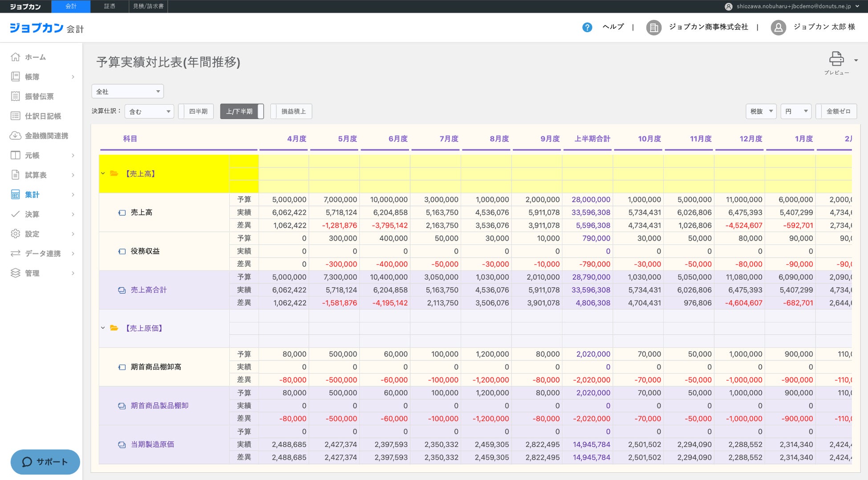This screenshot has width=868, height=480.
Task: Click the サポート chat button
Action: pyautogui.click(x=45, y=462)
